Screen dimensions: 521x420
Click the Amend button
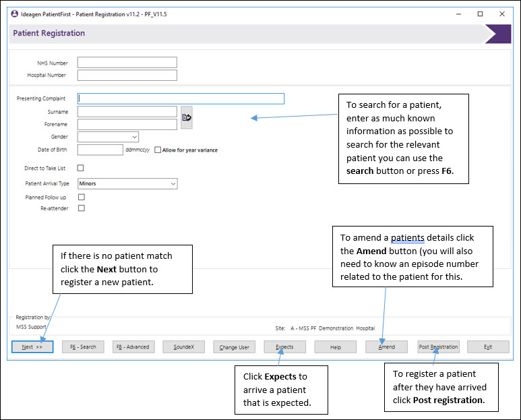pyautogui.click(x=386, y=347)
